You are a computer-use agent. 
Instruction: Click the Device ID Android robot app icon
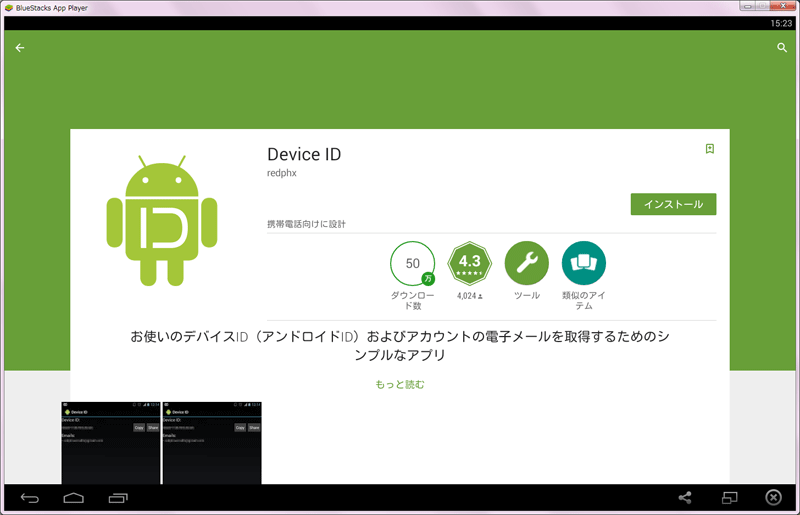(162, 220)
